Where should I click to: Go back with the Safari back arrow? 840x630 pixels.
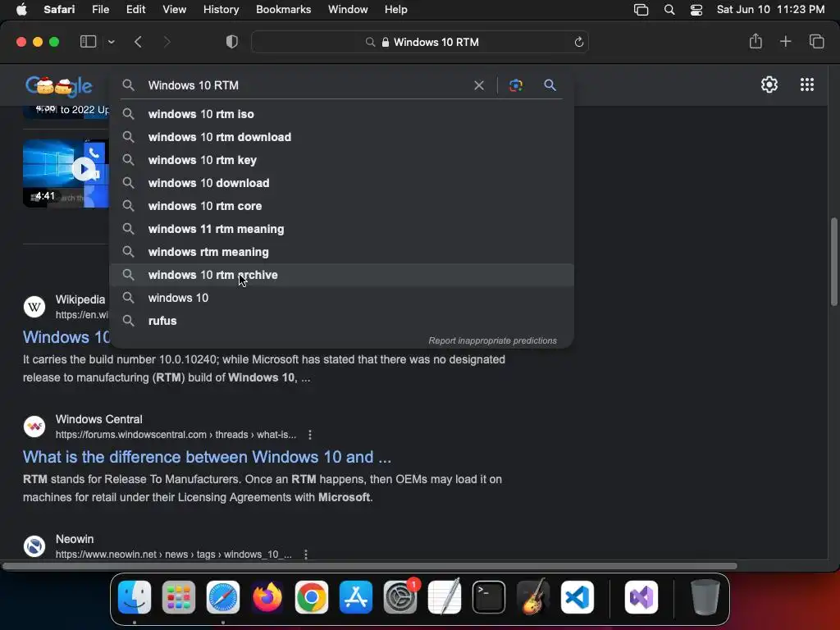138,42
